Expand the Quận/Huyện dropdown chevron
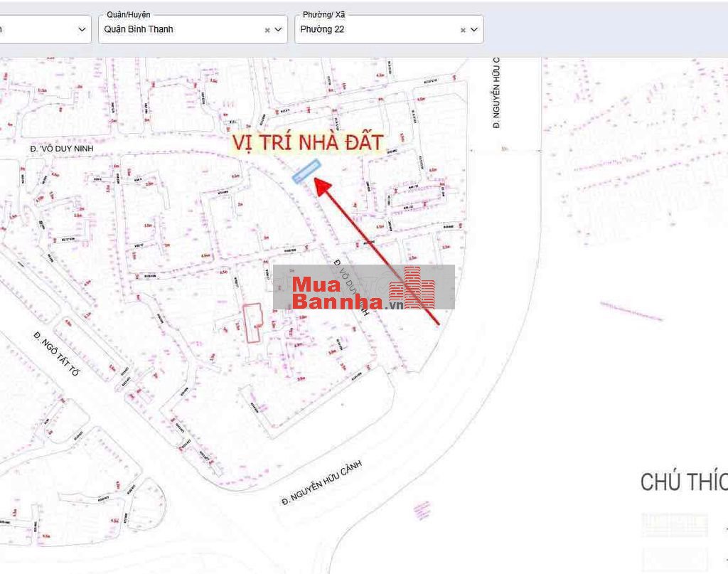 278,30
